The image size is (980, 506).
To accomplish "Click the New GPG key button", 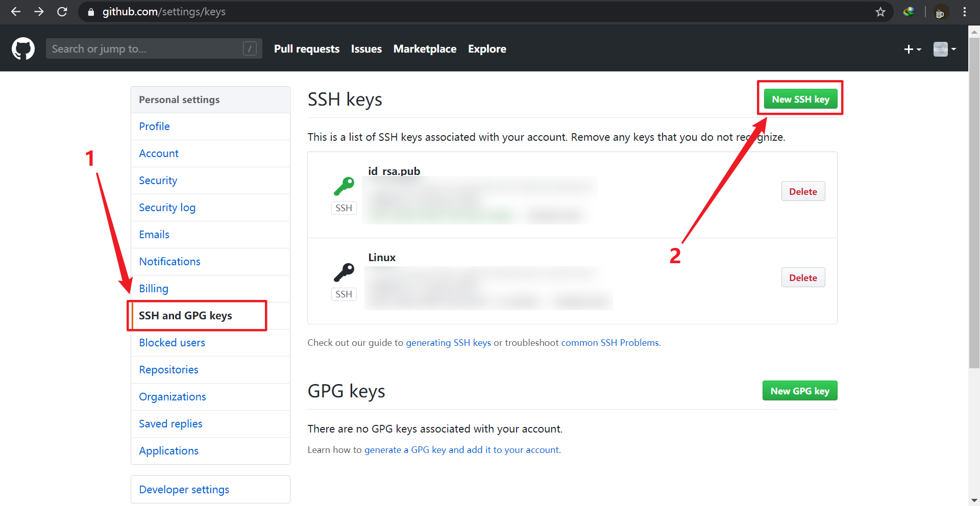I will [800, 391].
